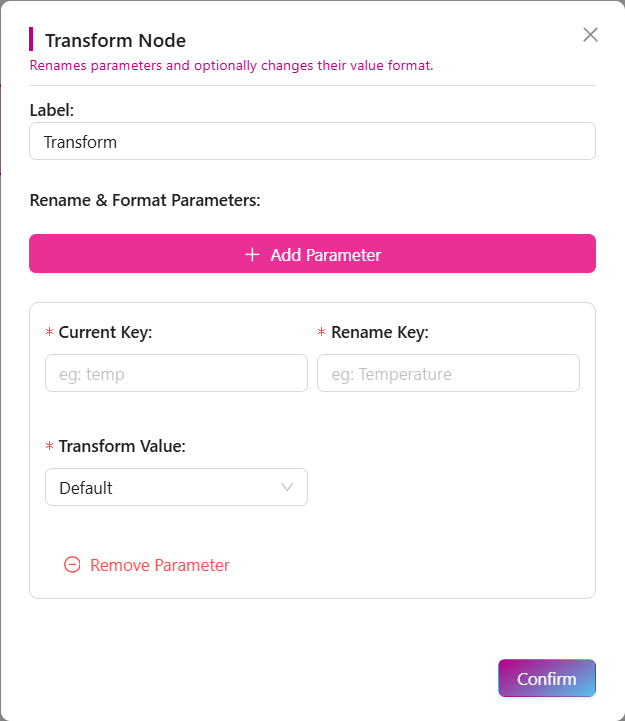Click the red asterisk before Current Key
Viewport: 625px width, 721px height.
50,333
